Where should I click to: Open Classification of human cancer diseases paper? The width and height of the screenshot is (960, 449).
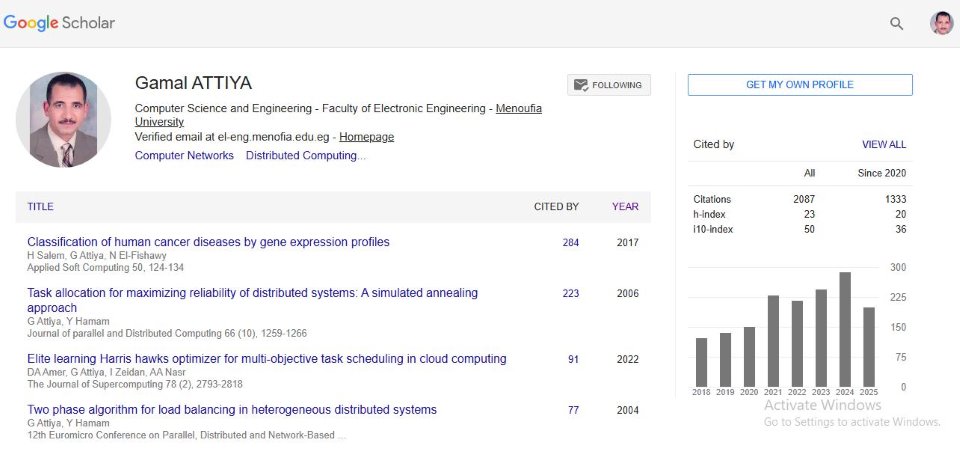tap(208, 242)
